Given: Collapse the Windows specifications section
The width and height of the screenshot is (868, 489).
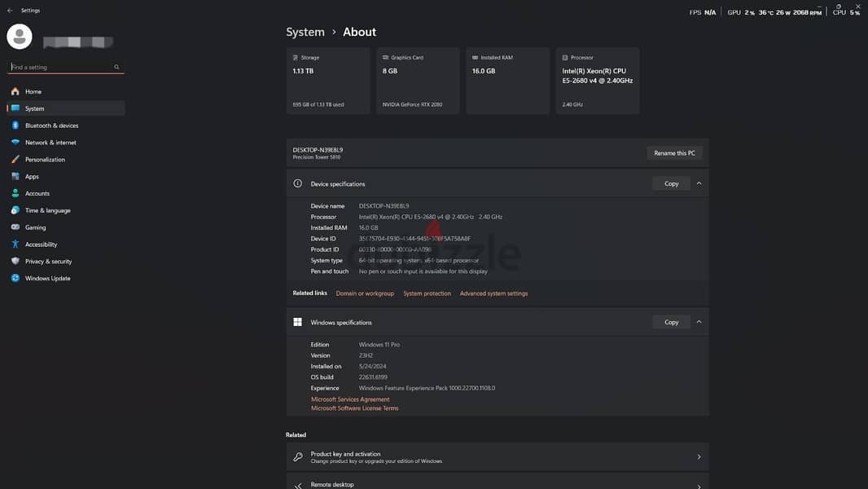Looking at the screenshot, I should pyautogui.click(x=699, y=322).
